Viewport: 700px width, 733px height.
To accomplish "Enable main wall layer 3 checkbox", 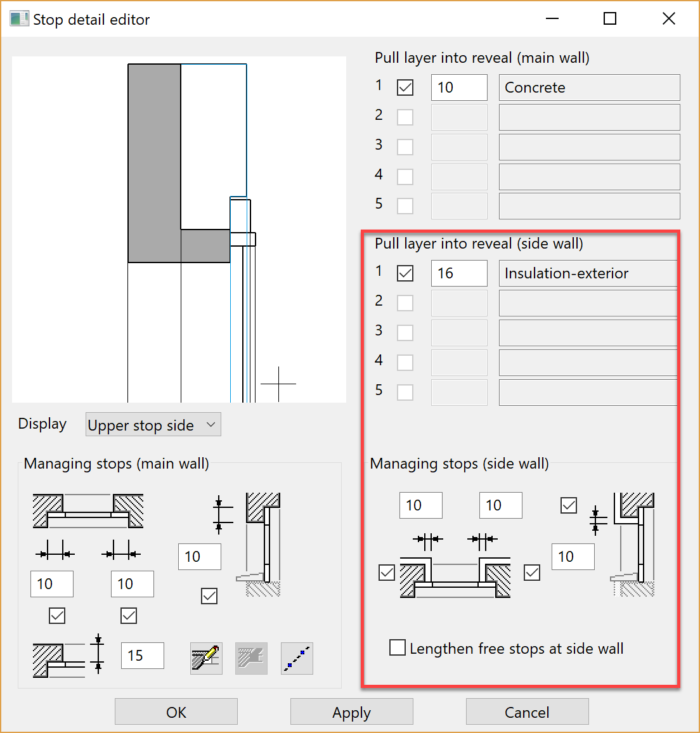I will (405, 146).
